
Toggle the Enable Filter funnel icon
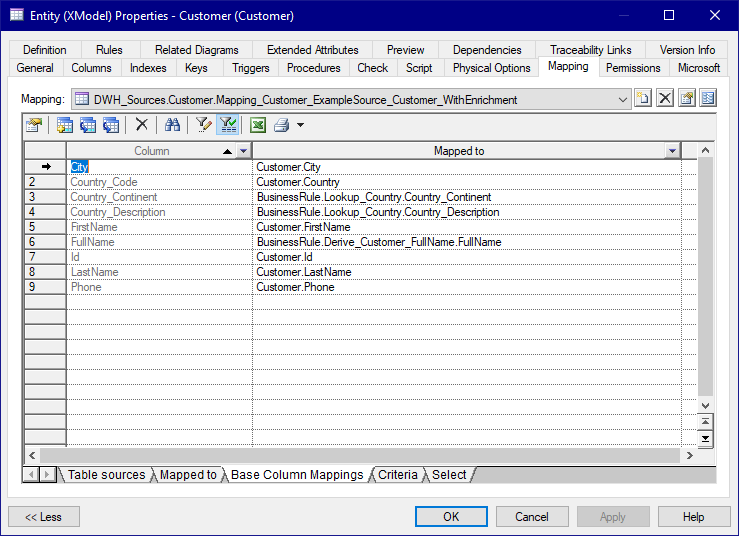tap(228, 125)
